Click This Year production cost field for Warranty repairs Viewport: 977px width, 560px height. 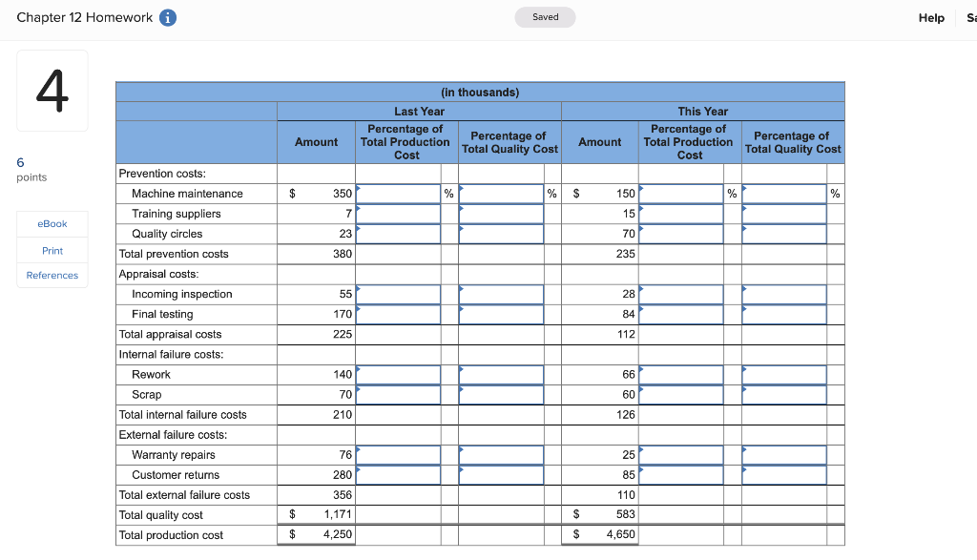pyautogui.click(x=681, y=455)
